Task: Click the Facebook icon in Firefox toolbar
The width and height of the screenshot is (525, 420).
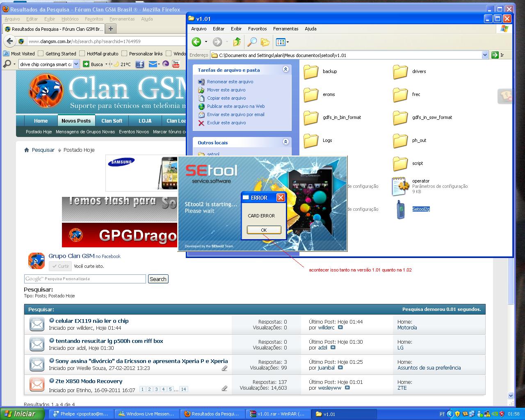Action: point(140,64)
